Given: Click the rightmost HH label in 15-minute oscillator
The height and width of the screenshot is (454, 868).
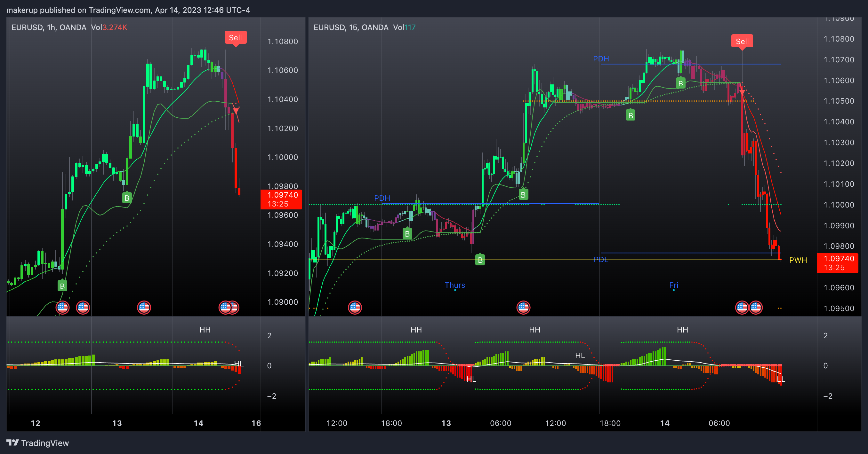Looking at the screenshot, I should (x=682, y=330).
